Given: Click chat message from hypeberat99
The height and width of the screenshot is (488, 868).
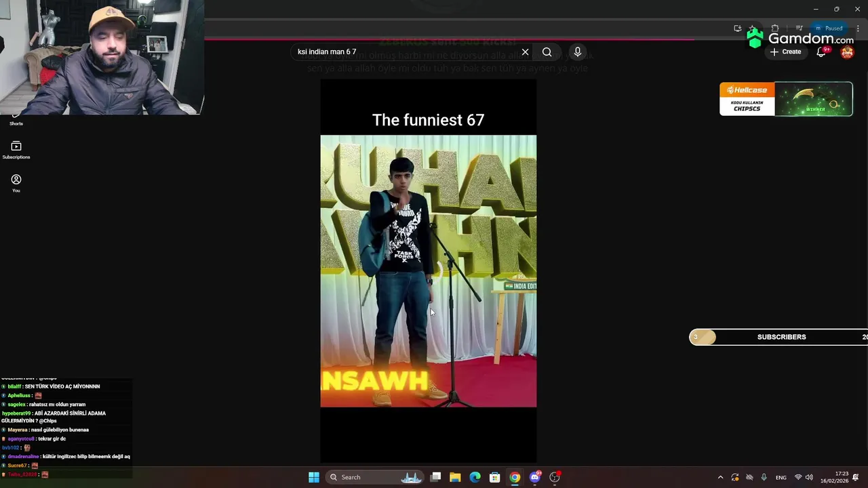Looking at the screenshot, I should coord(54,417).
